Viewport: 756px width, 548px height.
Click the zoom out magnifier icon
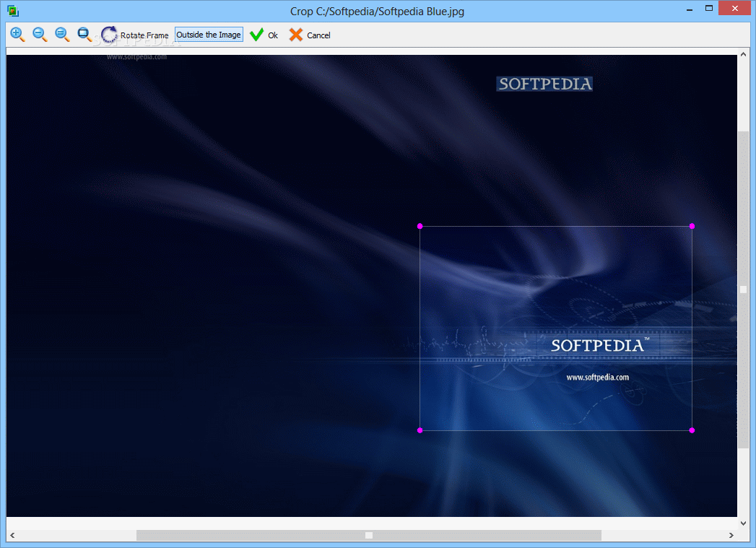[x=40, y=35]
